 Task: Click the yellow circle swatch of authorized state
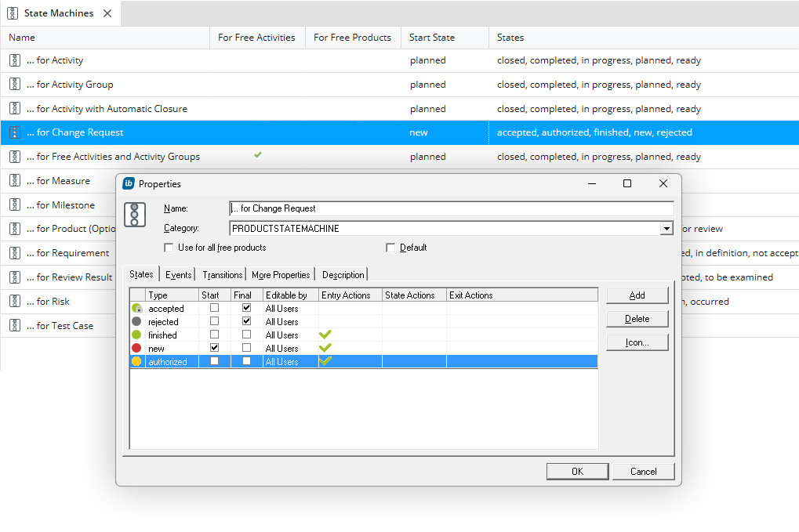(x=136, y=362)
